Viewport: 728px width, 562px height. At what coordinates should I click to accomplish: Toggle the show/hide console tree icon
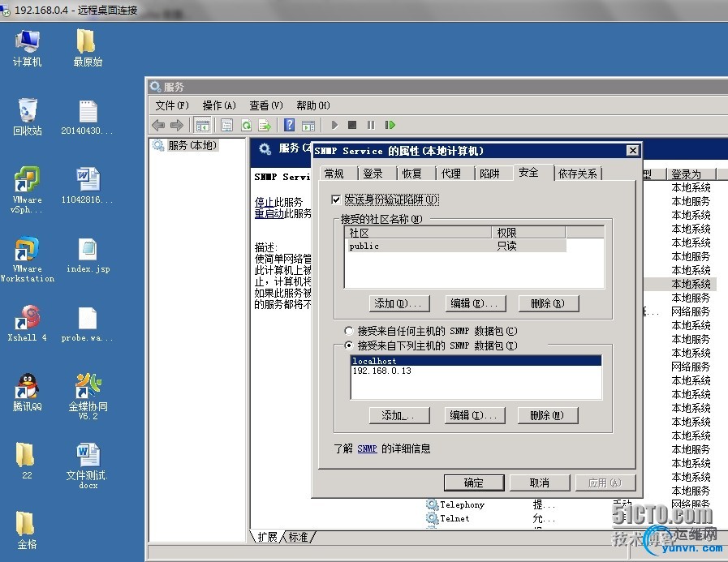pyautogui.click(x=202, y=125)
